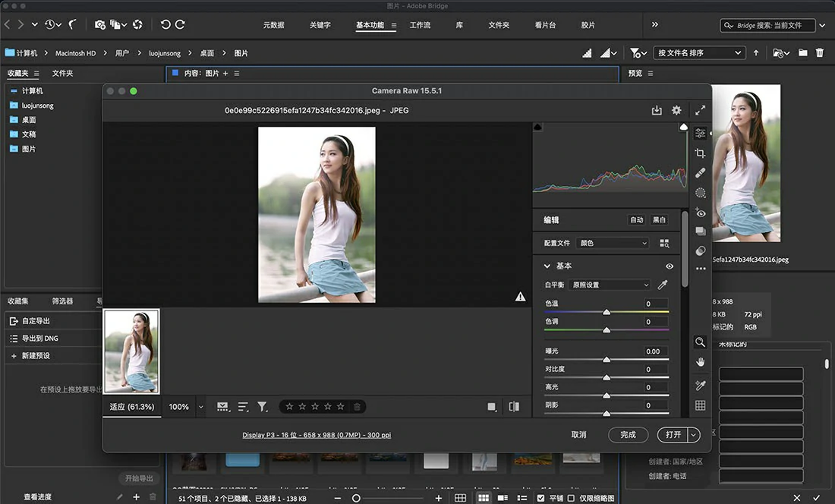Viewport: 835px width, 504px height.
Task: Collapse the 基本 section chevron
Action: coord(547,266)
